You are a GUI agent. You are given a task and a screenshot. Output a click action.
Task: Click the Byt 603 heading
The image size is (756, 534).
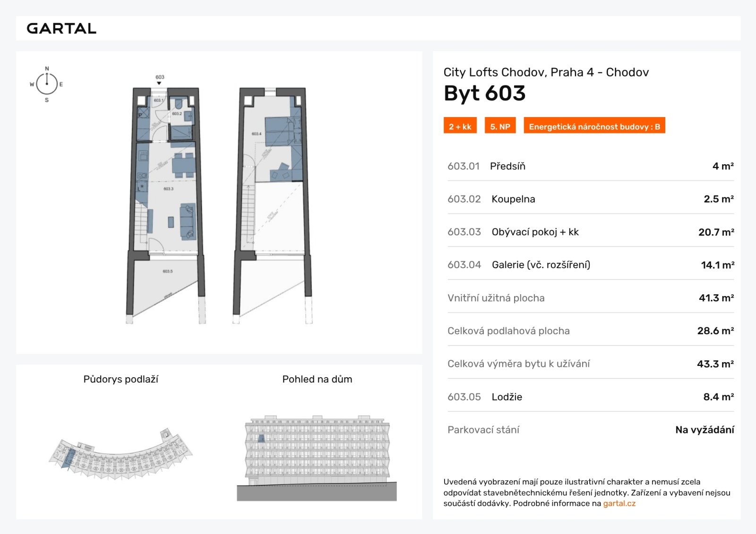tap(484, 93)
